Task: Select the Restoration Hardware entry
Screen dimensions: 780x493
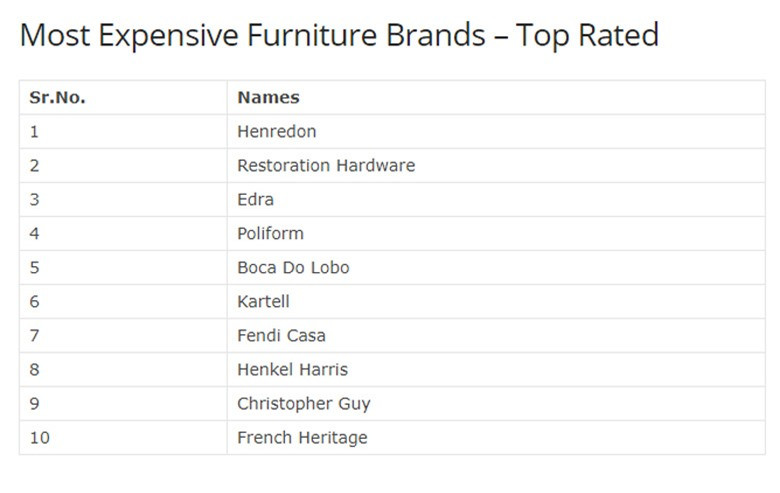Action: 325,165
